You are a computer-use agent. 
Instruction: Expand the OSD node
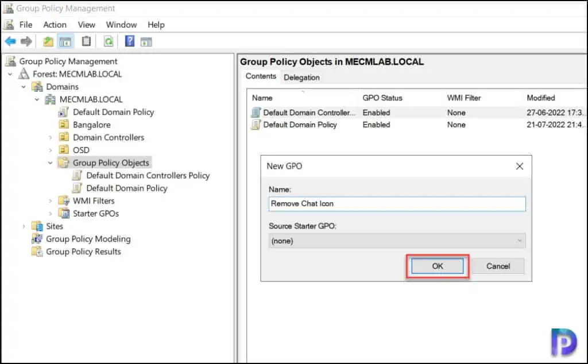51,150
